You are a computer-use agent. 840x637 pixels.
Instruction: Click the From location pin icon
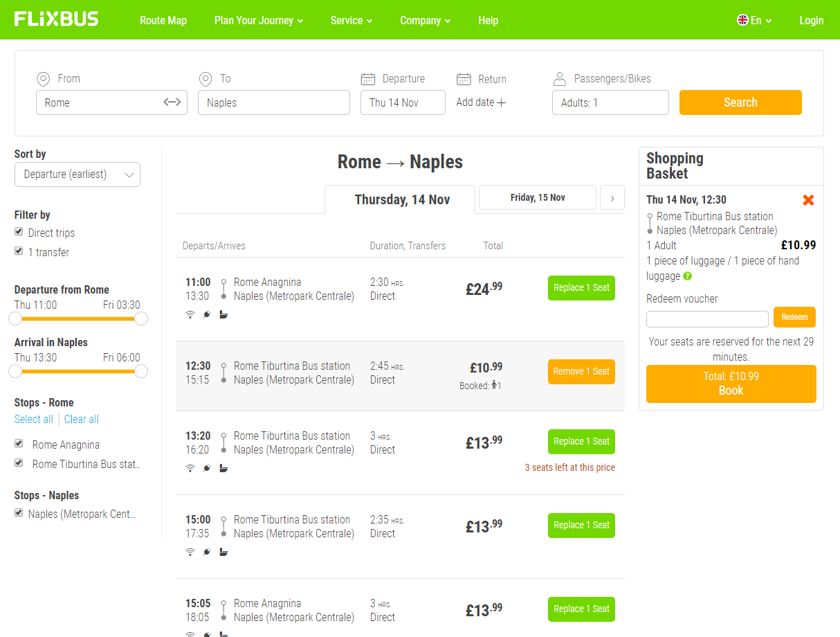pyautogui.click(x=44, y=79)
